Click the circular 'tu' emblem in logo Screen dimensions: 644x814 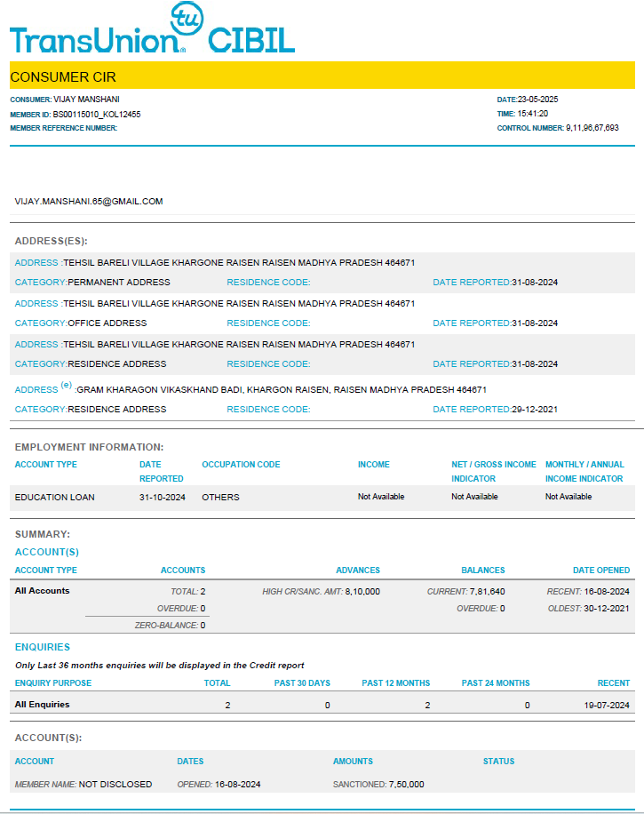[x=187, y=18]
